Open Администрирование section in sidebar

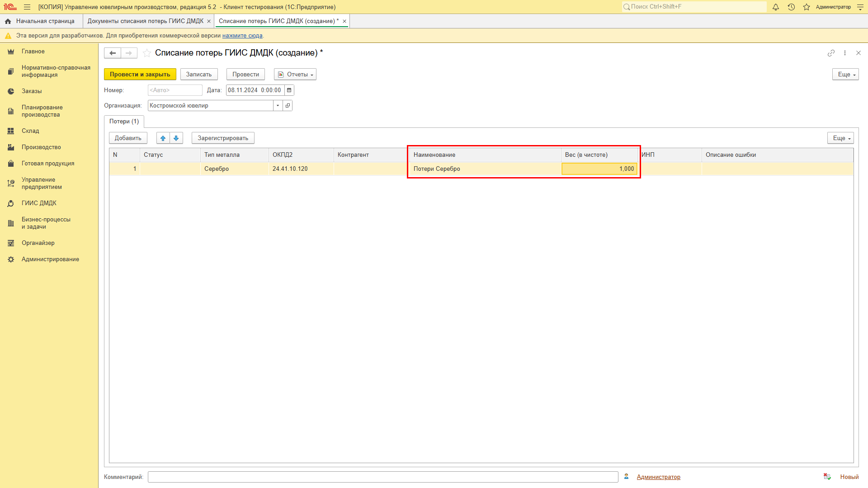(x=50, y=259)
